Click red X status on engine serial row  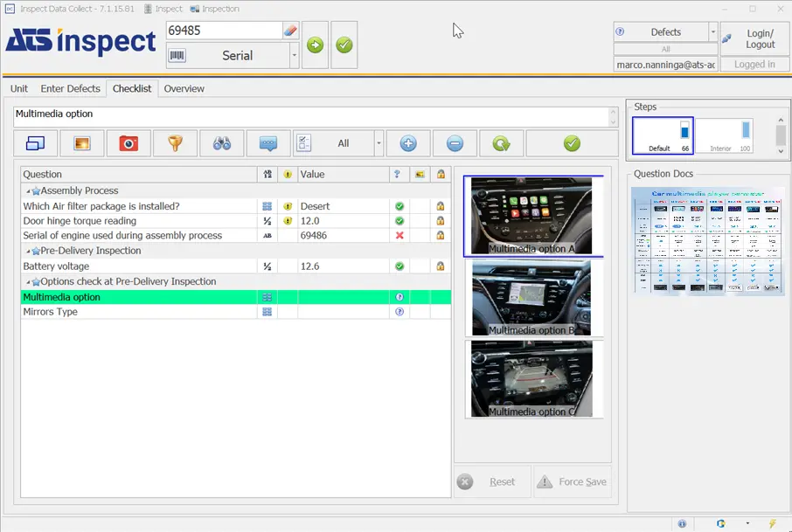[399, 235]
